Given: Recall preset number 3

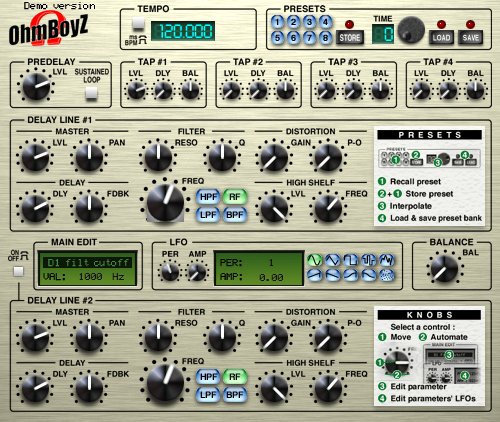Looking at the screenshot, I should [x=309, y=22].
